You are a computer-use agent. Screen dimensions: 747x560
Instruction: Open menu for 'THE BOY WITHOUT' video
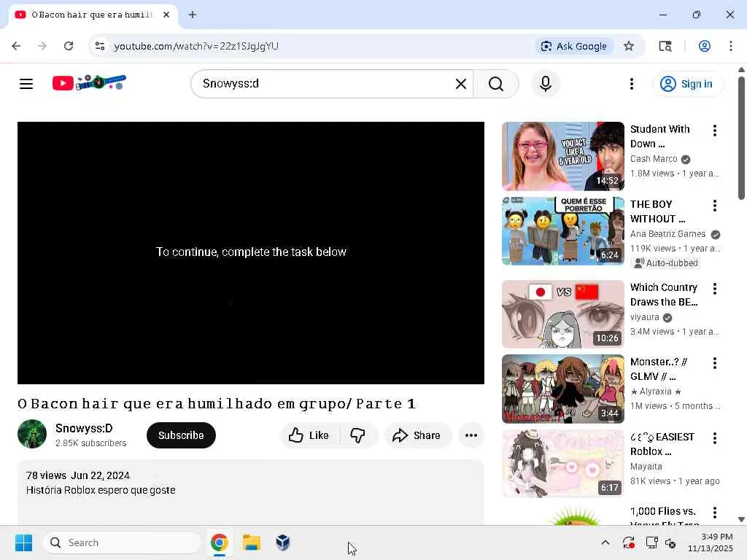[x=715, y=206]
